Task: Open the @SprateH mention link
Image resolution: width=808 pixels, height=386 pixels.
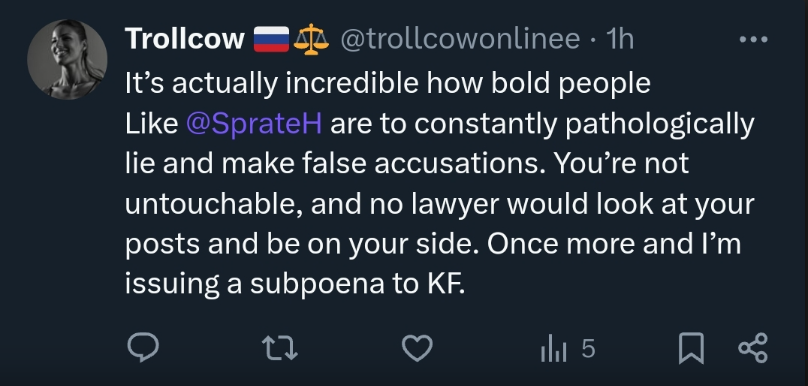Action: pos(254,124)
